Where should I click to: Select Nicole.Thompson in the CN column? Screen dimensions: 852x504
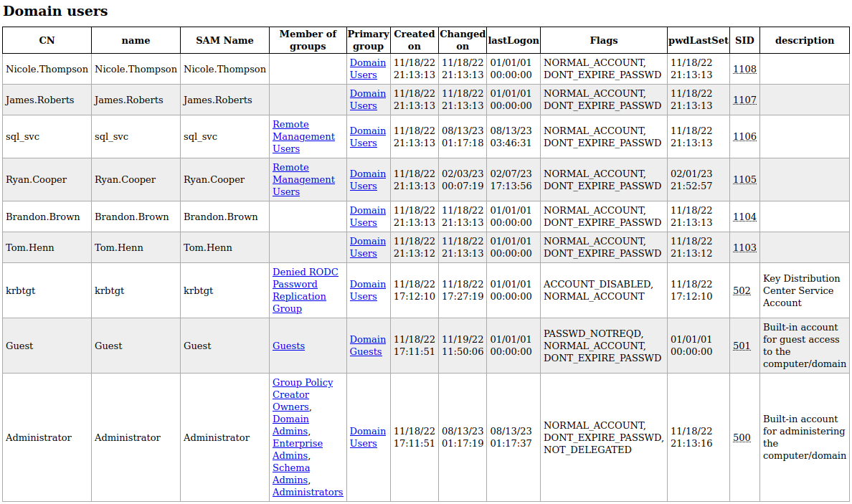[47, 69]
